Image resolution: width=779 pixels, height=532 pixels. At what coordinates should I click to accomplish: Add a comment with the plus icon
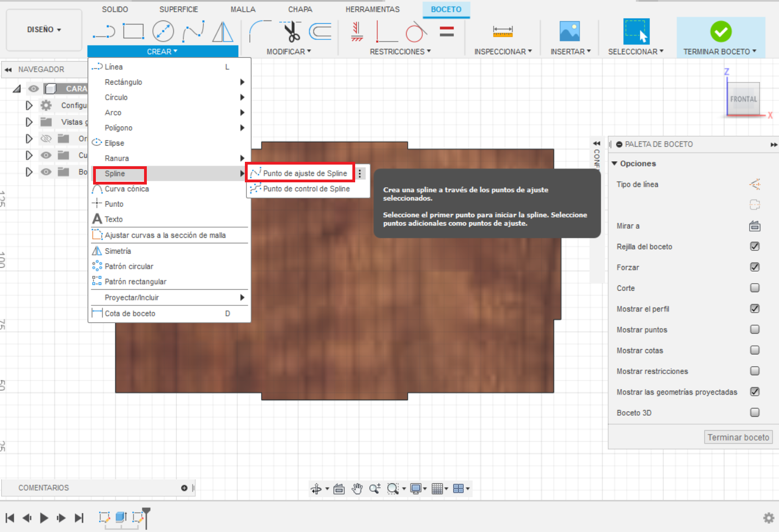[x=184, y=488]
